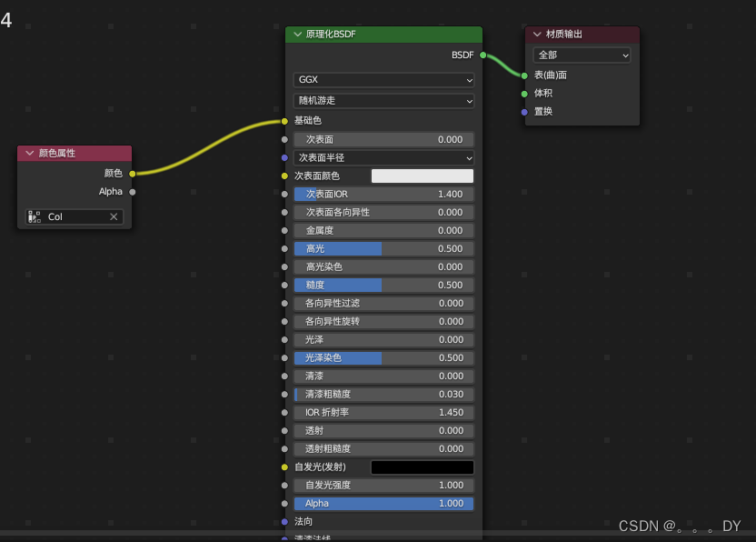Click the purple 置换 socket
Screen dimensions: 756x542
[x=523, y=111]
